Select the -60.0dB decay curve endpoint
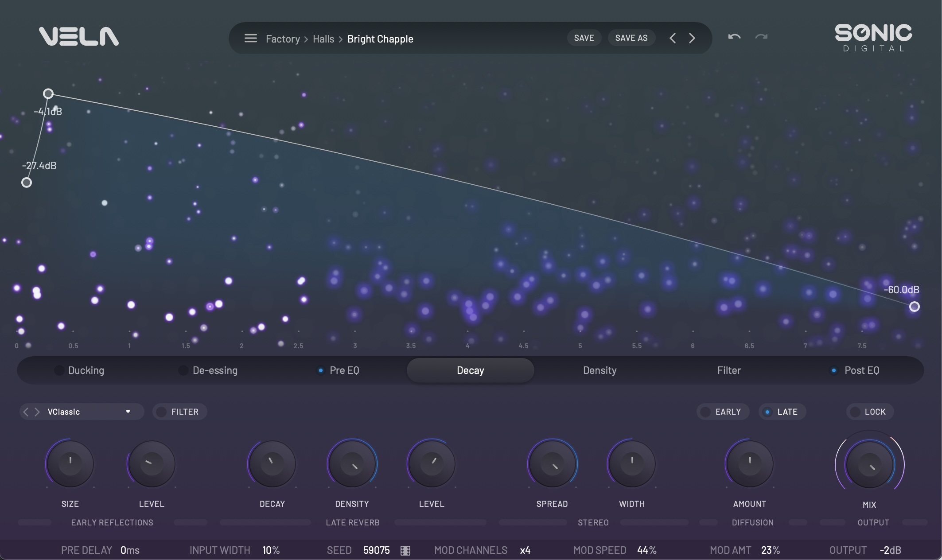Image resolution: width=942 pixels, height=560 pixels. click(914, 307)
